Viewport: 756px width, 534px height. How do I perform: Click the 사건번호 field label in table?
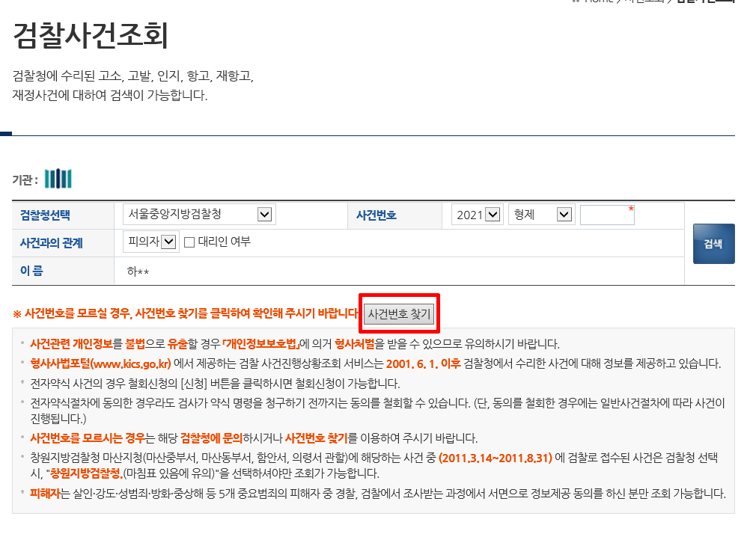click(x=376, y=215)
